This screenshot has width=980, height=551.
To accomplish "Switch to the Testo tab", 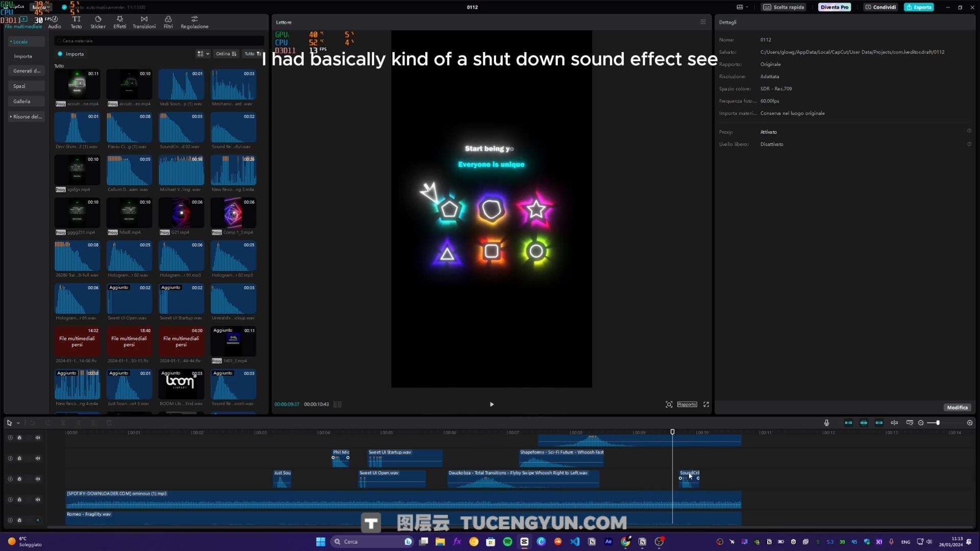I will pyautogui.click(x=76, y=22).
